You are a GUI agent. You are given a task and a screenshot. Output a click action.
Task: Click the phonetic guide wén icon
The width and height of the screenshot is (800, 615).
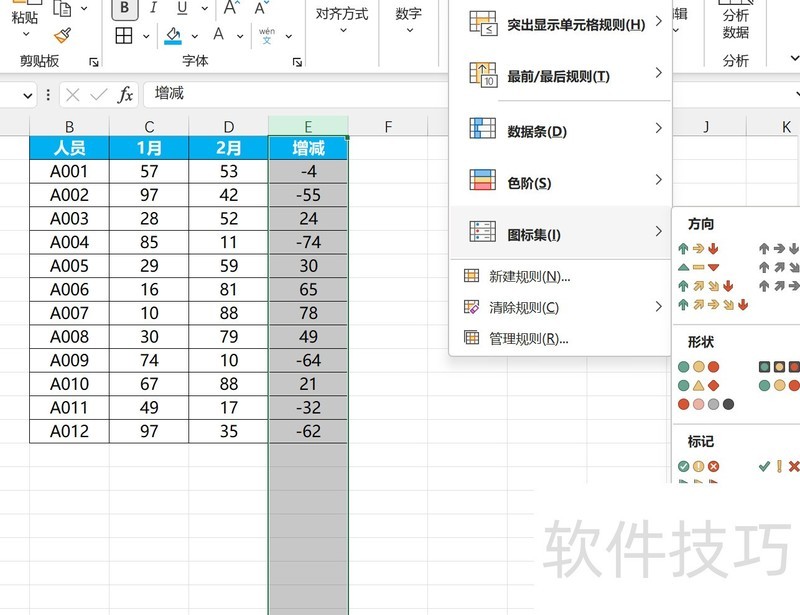tap(266, 33)
